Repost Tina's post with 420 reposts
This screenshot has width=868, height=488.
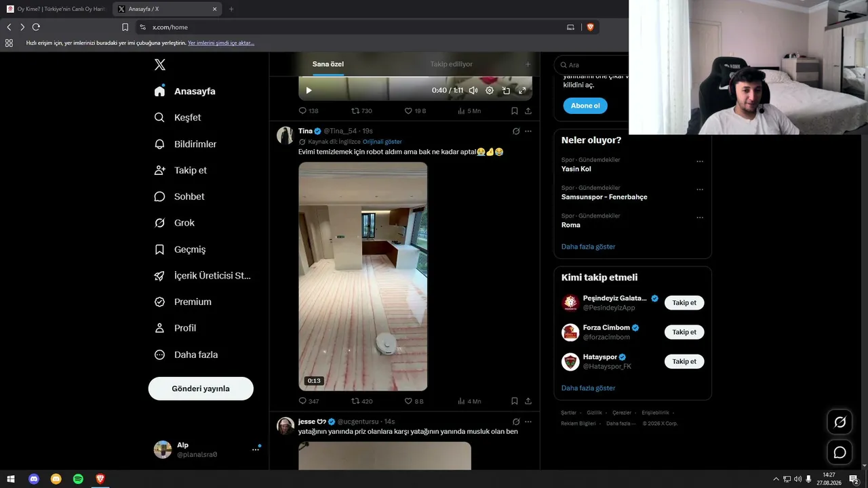pos(361,401)
